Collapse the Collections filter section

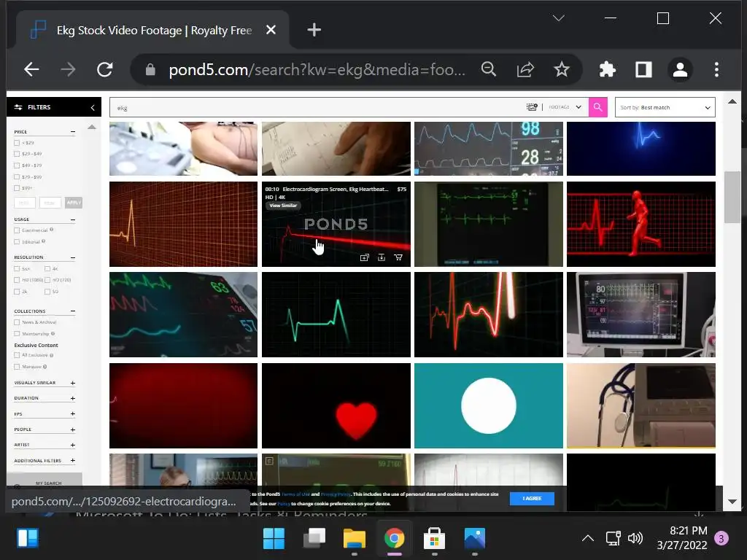click(73, 311)
